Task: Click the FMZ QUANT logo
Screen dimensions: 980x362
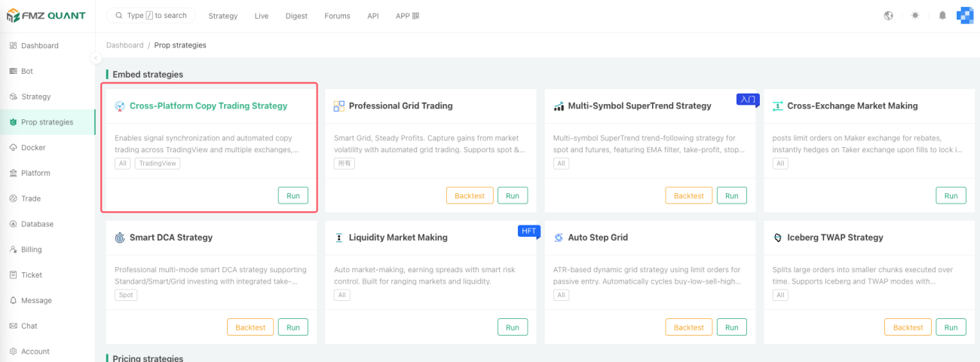Action: tap(47, 16)
